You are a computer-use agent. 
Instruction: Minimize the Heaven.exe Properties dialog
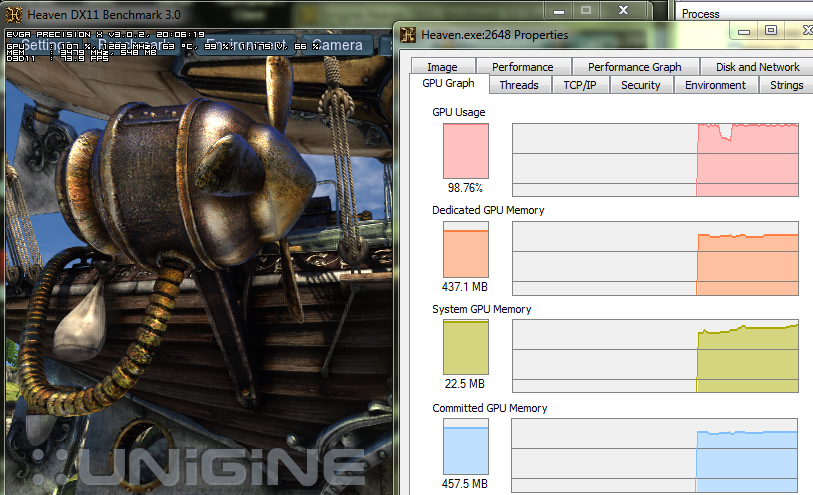click(x=742, y=30)
